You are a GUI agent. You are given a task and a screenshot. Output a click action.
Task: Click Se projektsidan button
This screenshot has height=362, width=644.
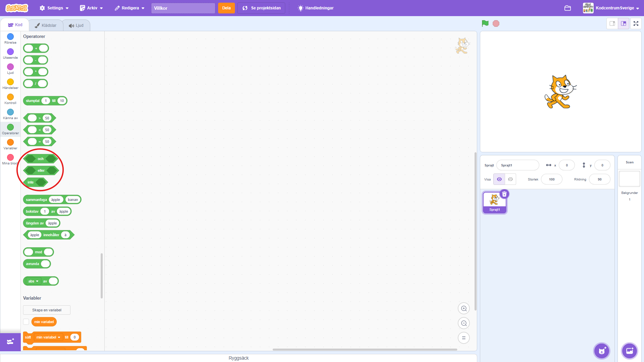coord(261,8)
